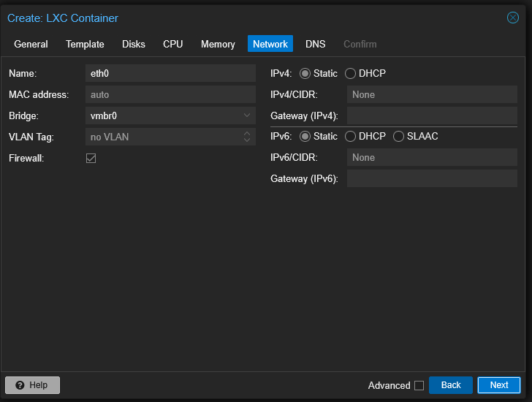Choose IPv6 SLAAC radio button

tap(398, 137)
